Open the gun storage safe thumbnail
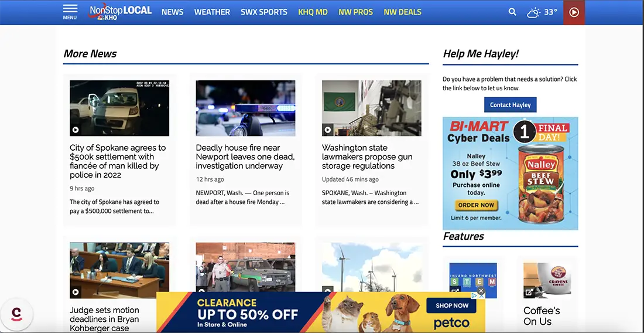This screenshot has height=333, width=644. coord(371,108)
